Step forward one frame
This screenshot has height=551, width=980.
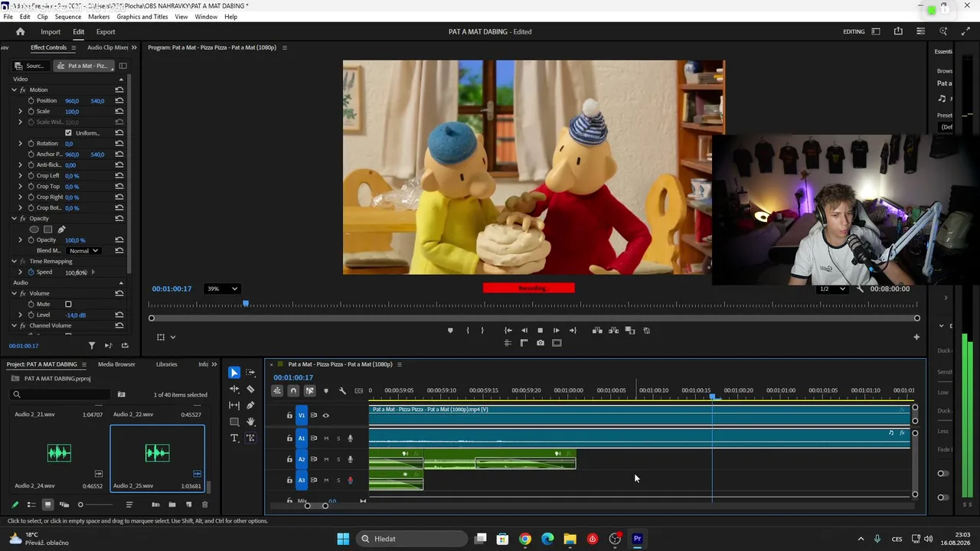pos(557,331)
